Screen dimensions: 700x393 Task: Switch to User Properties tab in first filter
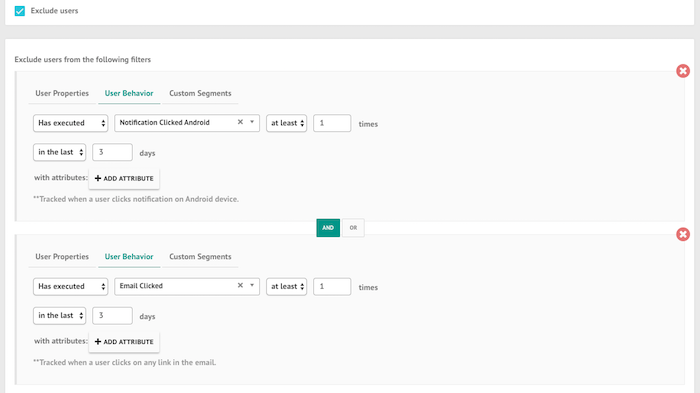coord(62,93)
